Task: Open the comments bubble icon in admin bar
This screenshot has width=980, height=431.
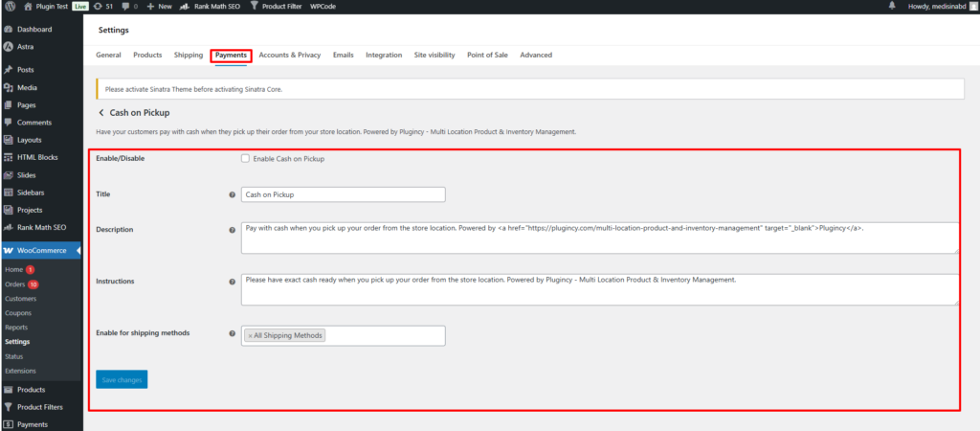Action: coord(125,6)
